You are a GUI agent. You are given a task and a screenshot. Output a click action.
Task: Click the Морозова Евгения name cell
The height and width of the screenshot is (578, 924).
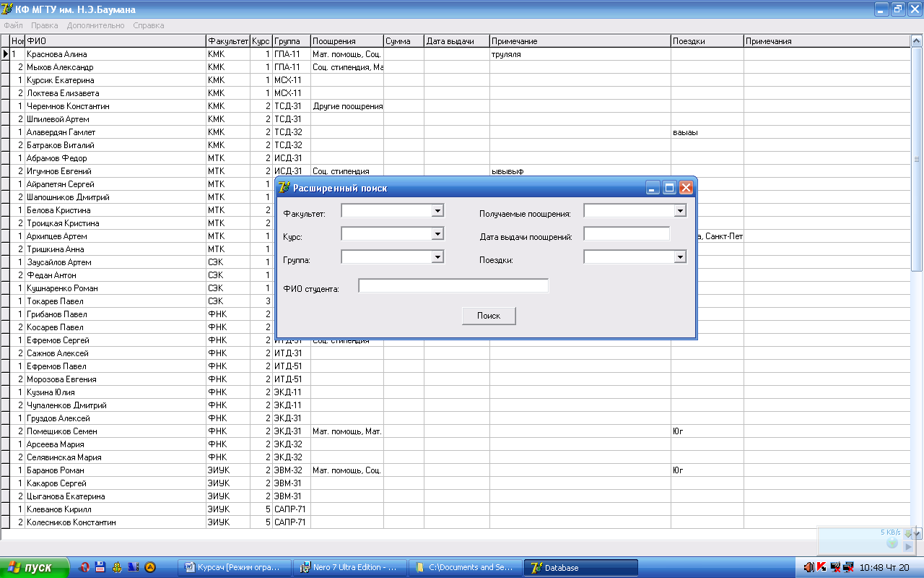tap(115, 379)
